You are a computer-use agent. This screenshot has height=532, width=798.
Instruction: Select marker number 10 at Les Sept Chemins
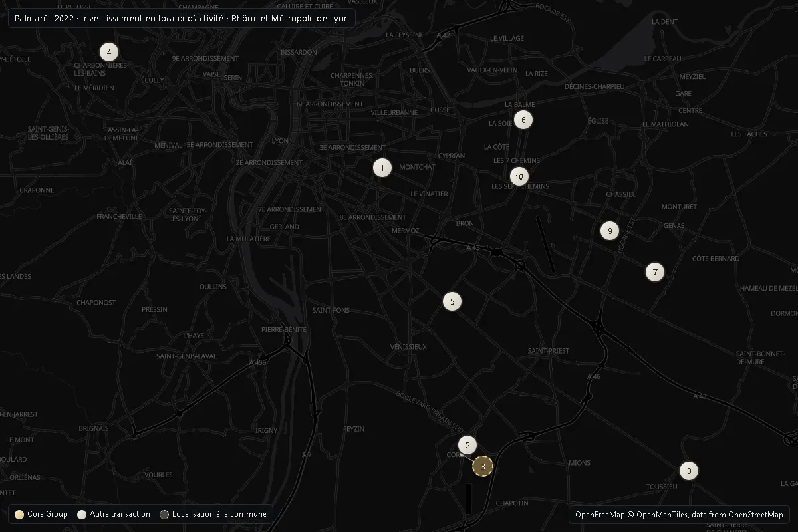[519, 177]
